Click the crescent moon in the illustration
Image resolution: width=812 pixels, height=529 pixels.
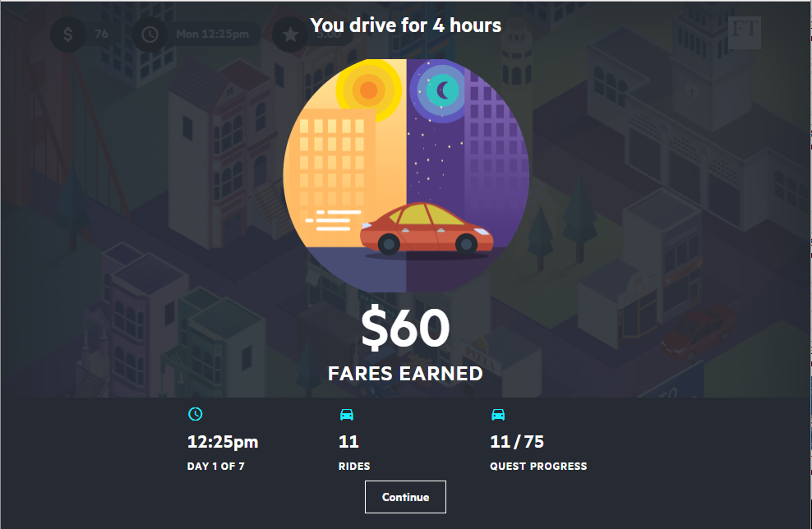click(x=441, y=90)
